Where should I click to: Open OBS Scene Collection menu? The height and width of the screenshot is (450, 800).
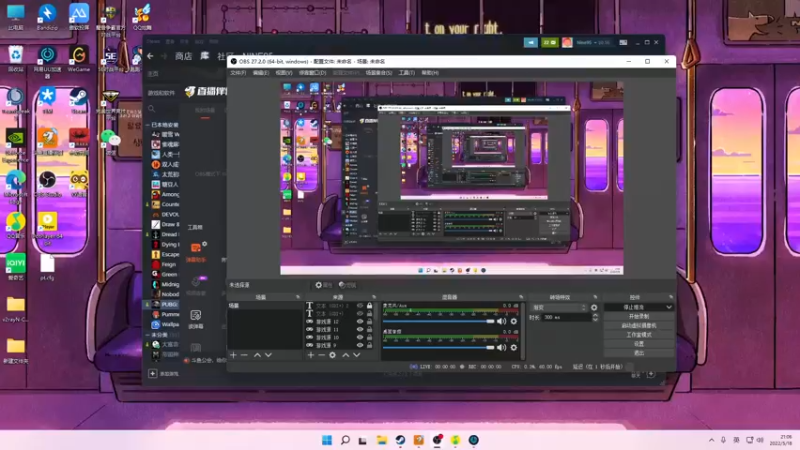click(379, 73)
